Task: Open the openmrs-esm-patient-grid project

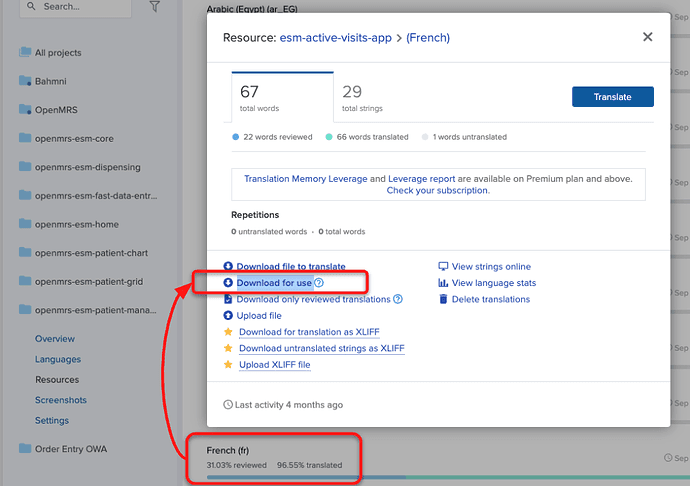Action: tap(89, 282)
